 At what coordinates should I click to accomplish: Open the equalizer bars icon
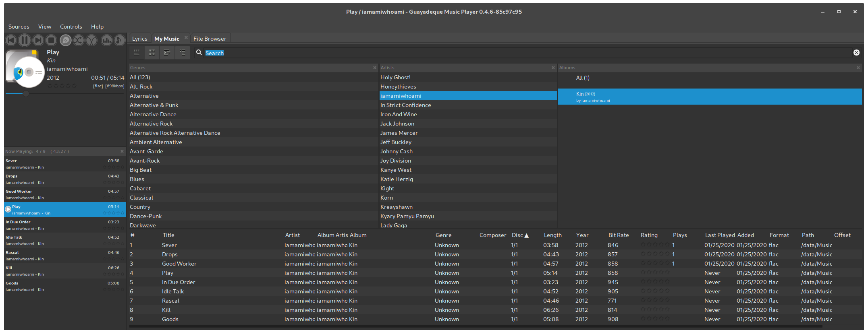(106, 40)
